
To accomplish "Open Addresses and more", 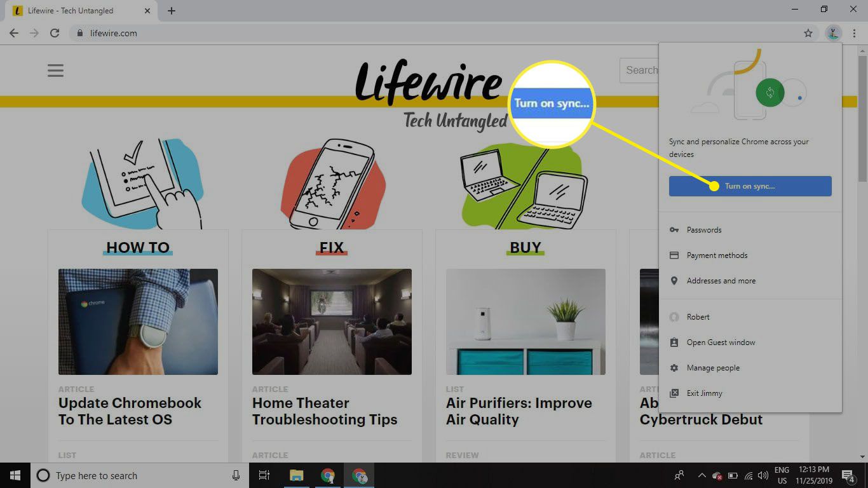I will [x=750, y=281].
